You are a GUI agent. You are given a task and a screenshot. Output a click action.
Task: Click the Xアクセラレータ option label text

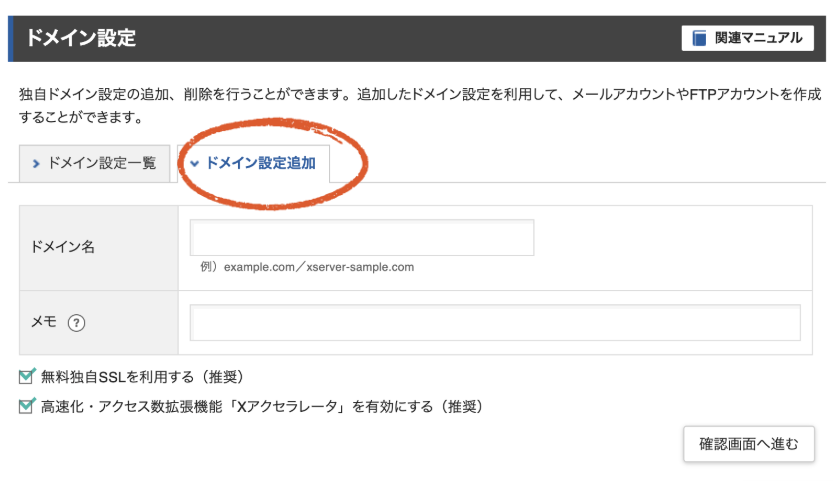coord(262,407)
